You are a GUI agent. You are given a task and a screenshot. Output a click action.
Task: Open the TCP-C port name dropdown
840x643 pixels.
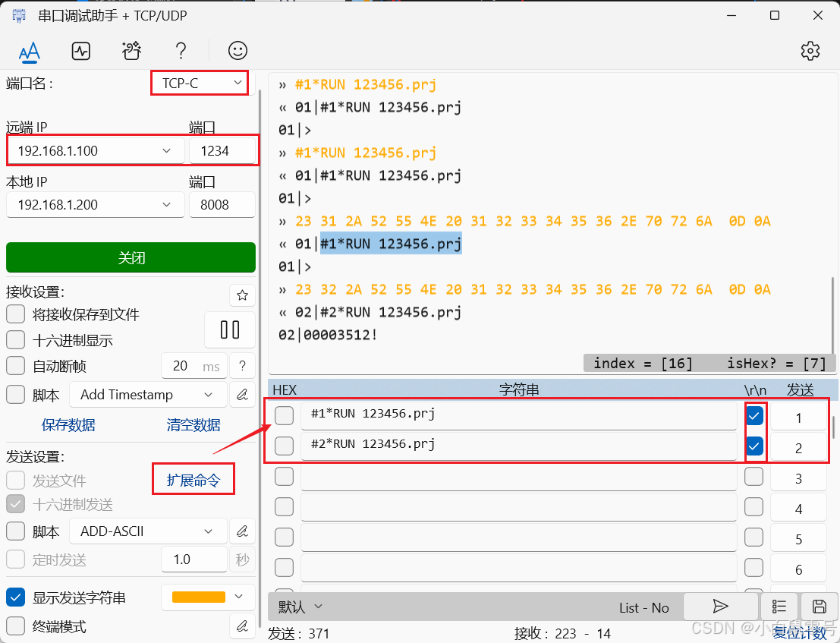tap(199, 83)
